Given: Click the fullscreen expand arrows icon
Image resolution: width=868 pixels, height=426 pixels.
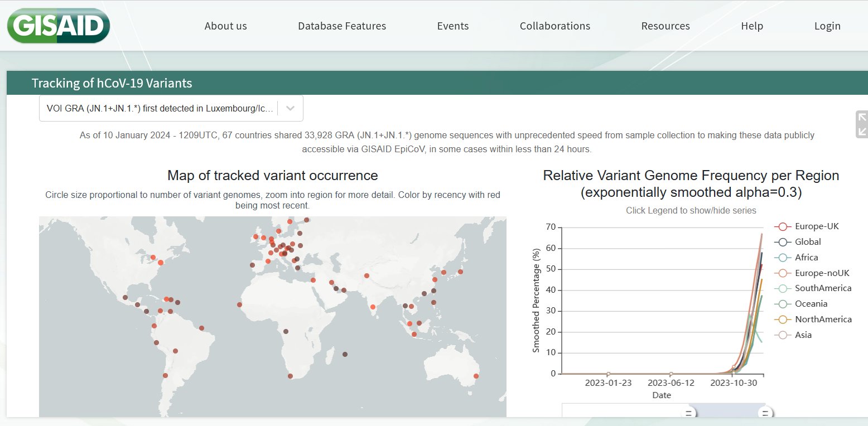Looking at the screenshot, I should pos(862,124).
